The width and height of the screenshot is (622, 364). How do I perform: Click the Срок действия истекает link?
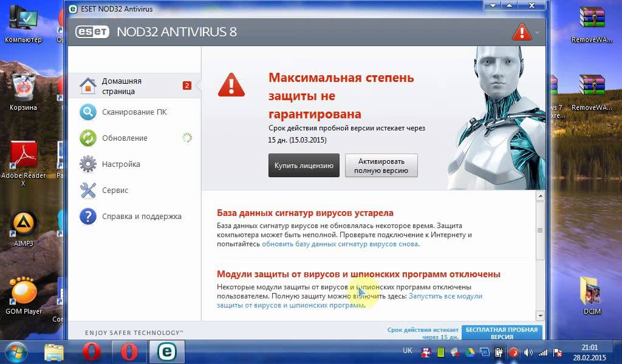pos(423,333)
